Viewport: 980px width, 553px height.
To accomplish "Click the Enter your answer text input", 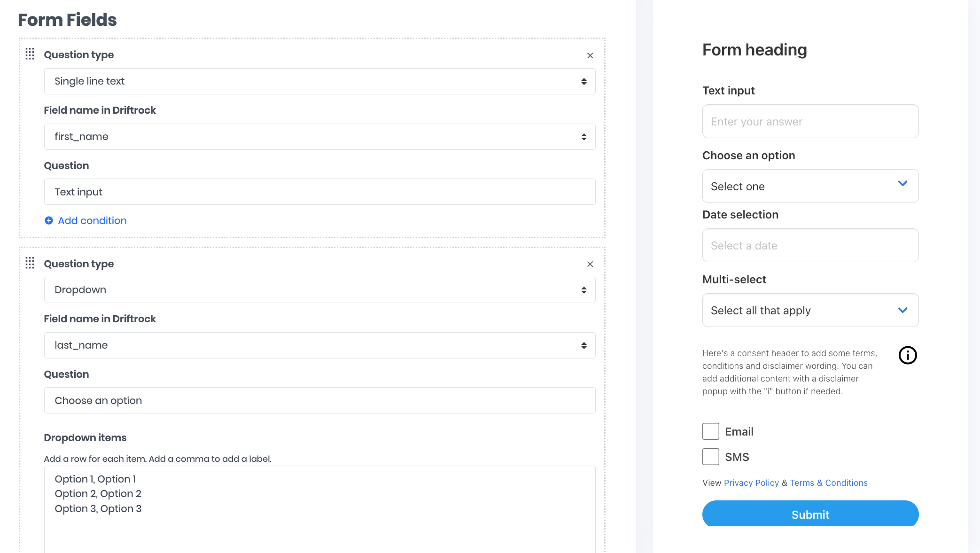I will point(810,121).
